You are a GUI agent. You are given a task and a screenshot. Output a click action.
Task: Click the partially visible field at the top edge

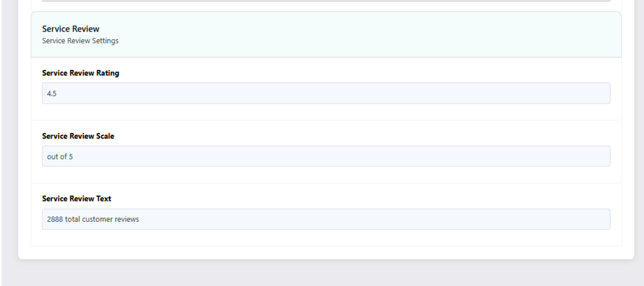(x=326, y=1)
